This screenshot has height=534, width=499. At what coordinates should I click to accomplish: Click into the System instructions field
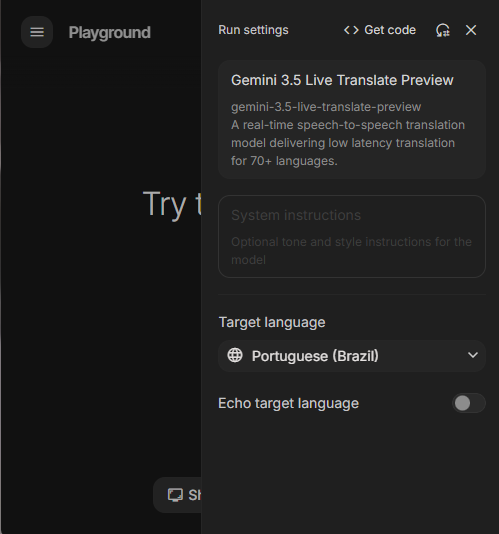352,236
